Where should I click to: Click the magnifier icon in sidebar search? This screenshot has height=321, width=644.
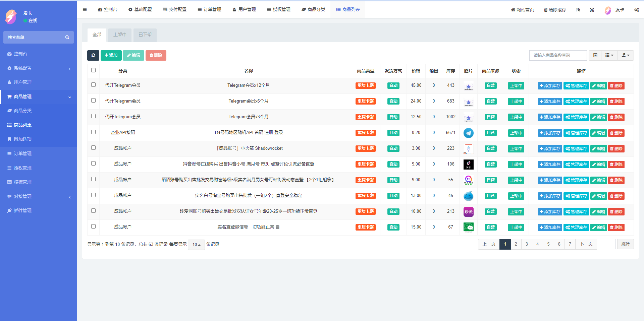(67, 37)
